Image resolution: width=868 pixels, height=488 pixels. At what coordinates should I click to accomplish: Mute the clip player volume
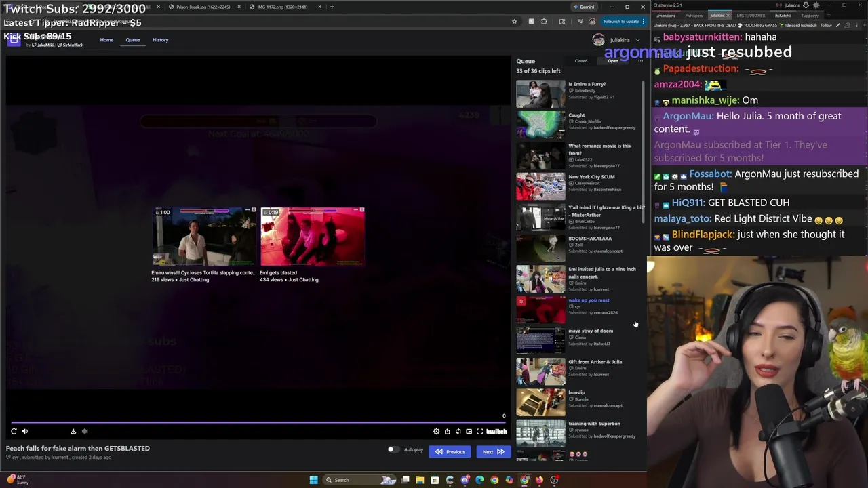[25, 431]
